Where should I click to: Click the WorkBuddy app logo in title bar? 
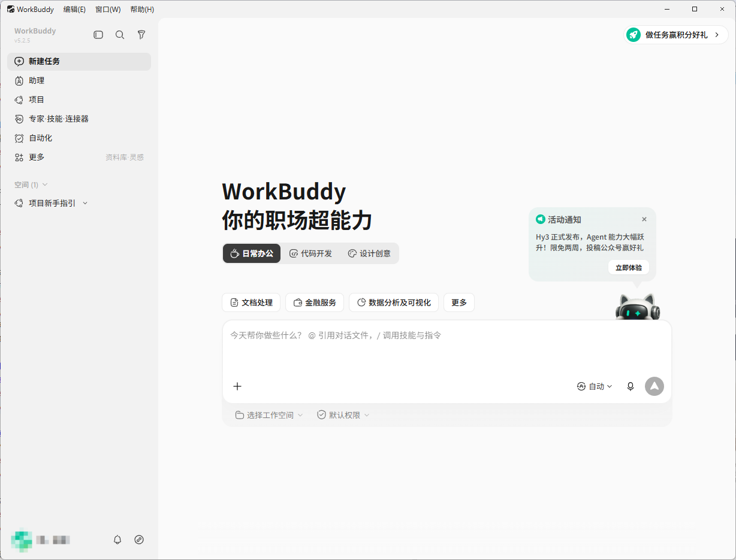(11, 9)
